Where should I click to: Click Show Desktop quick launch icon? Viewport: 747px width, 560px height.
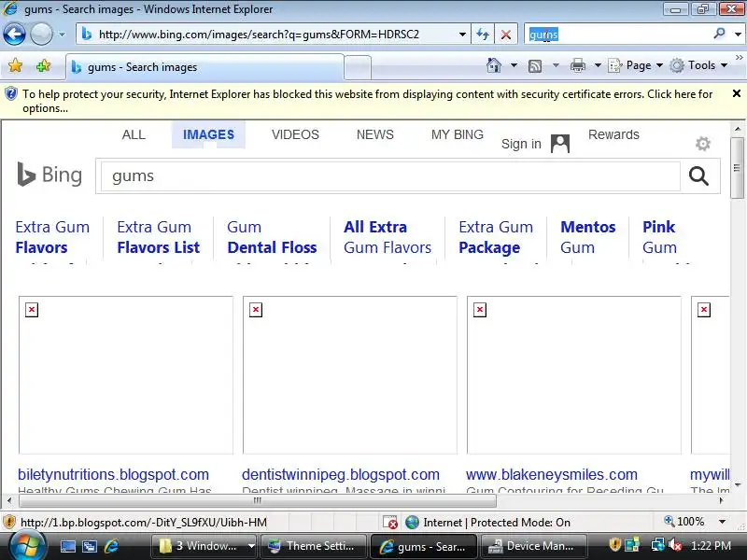pos(68,546)
